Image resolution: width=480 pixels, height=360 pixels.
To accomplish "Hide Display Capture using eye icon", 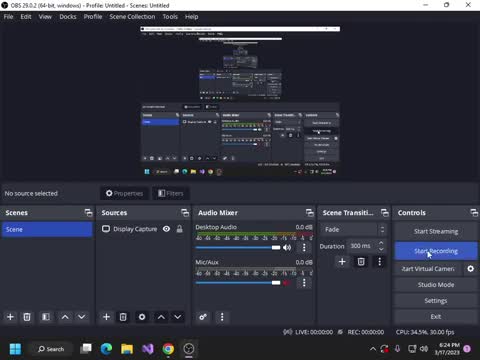I will pyautogui.click(x=166, y=229).
